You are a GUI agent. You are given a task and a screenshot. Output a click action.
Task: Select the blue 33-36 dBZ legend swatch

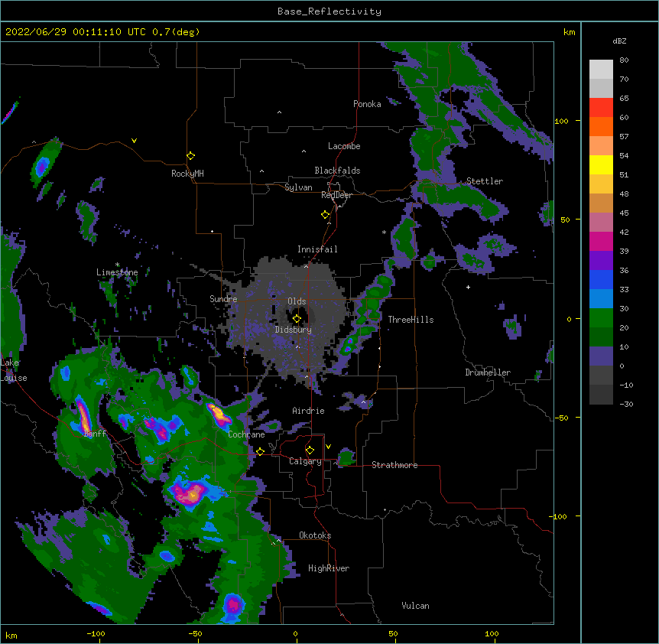(601, 279)
